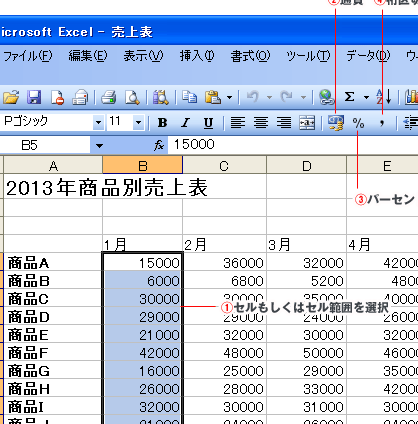The image size is (418, 424).
Task: Align text left
Action: point(238,123)
